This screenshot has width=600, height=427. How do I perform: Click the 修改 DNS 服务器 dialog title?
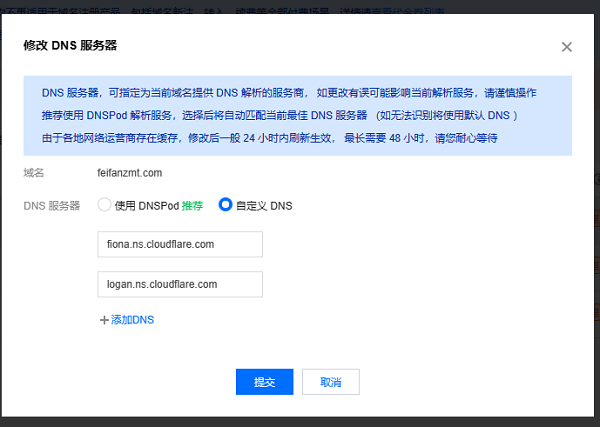click(70, 45)
